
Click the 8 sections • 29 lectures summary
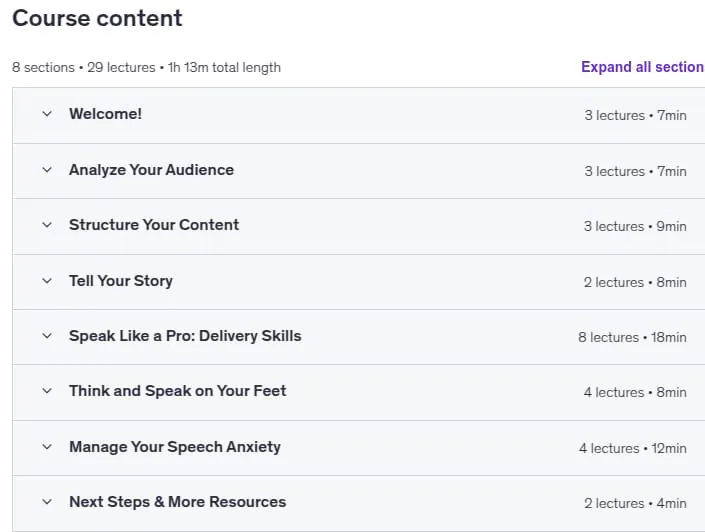[146, 67]
